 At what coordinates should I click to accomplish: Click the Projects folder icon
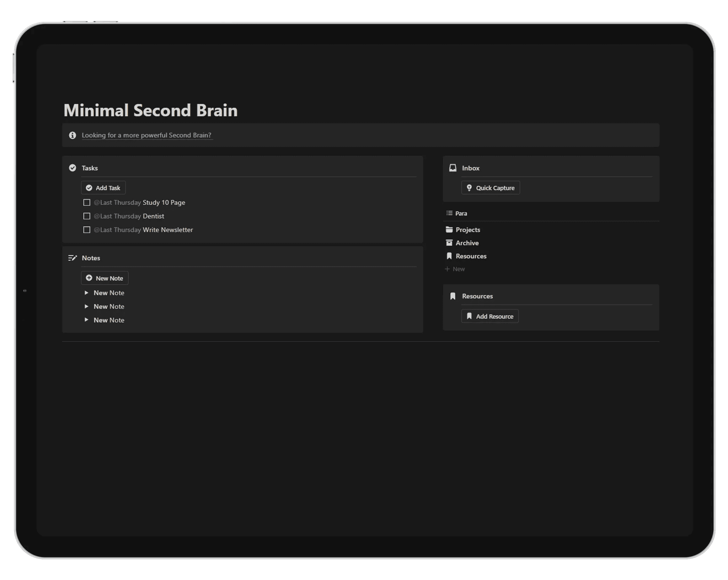pyautogui.click(x=449, y=230)
